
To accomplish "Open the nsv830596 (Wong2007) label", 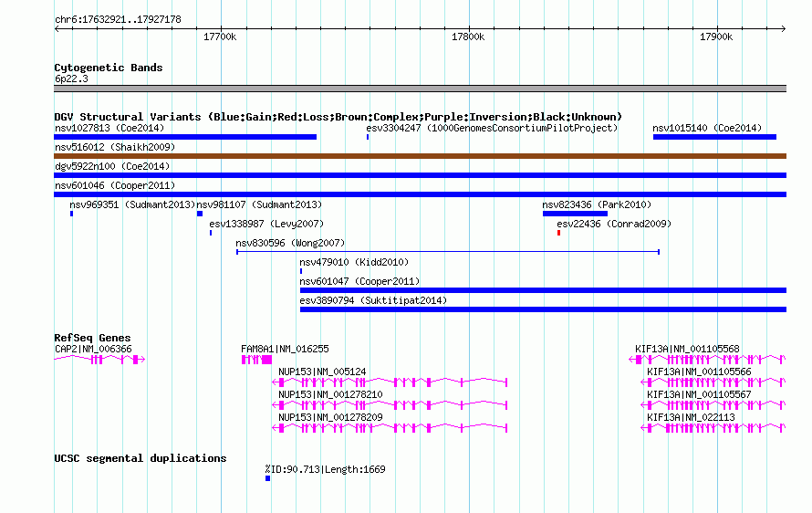I will tap(290, 243).
